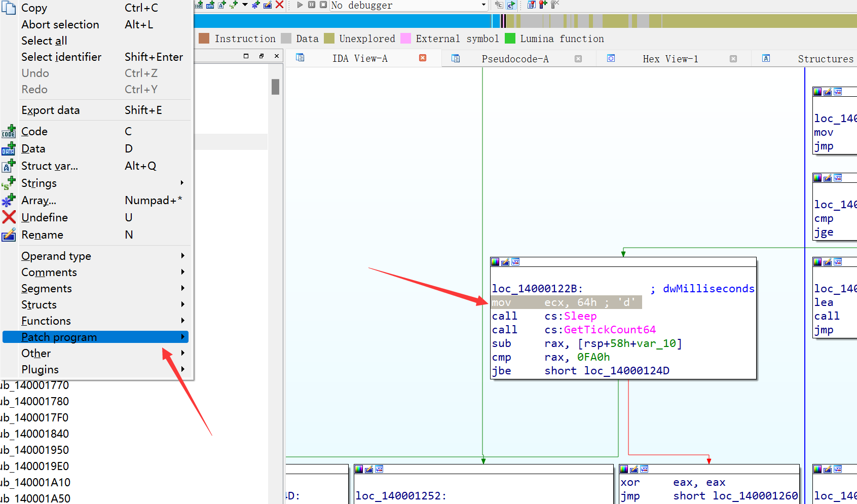
Task: Click the External symbol legend swatch
Action: tap(405, 38)
